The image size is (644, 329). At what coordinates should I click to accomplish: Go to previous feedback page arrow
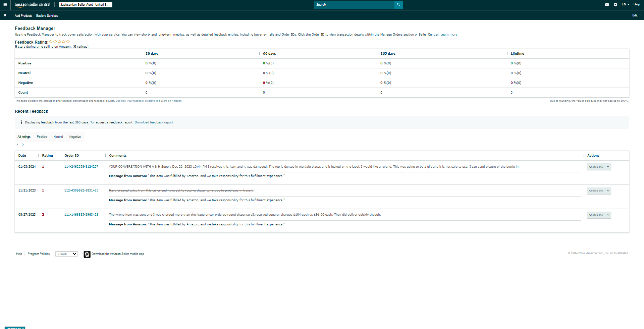17,145
